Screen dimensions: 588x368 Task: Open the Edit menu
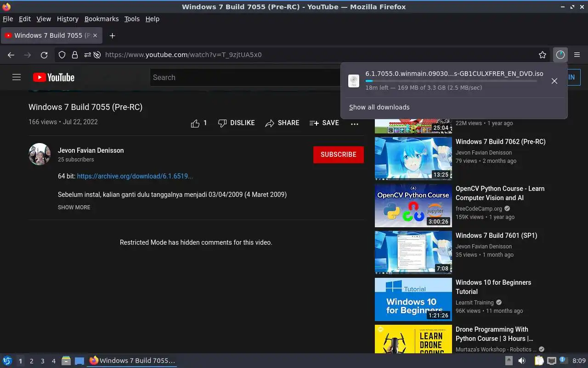25,19
